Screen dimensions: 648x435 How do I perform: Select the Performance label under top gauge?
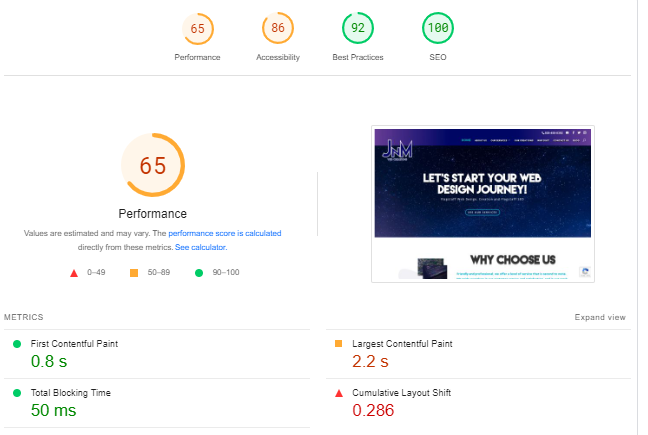click(197, 57)
